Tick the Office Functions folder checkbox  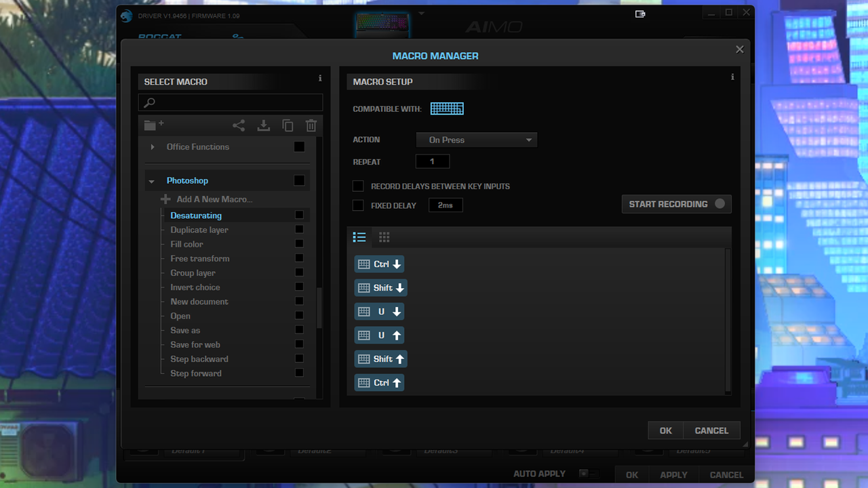click(x=299, y=147)
